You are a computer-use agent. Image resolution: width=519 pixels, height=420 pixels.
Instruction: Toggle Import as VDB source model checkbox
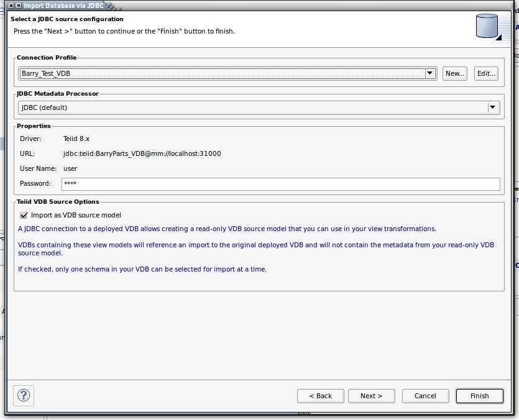(24, 216)
